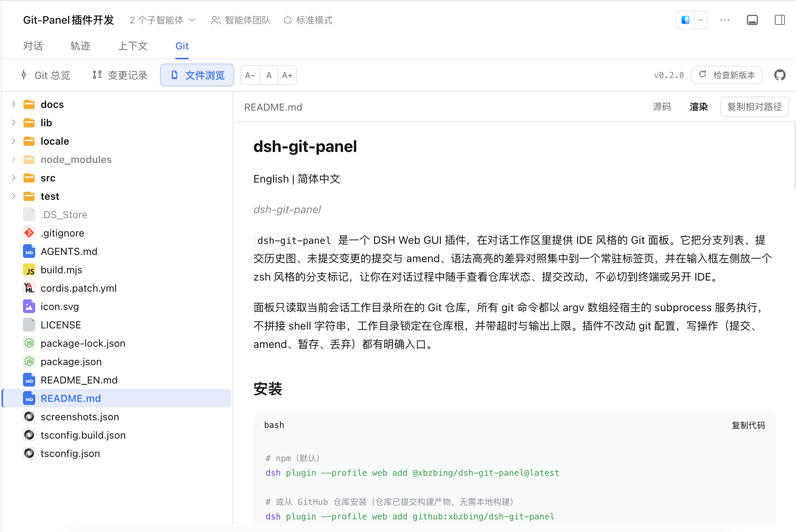Click the node_modules folder icon
Image resolution: width=796 pixels, height=532 pixels.
29,159
